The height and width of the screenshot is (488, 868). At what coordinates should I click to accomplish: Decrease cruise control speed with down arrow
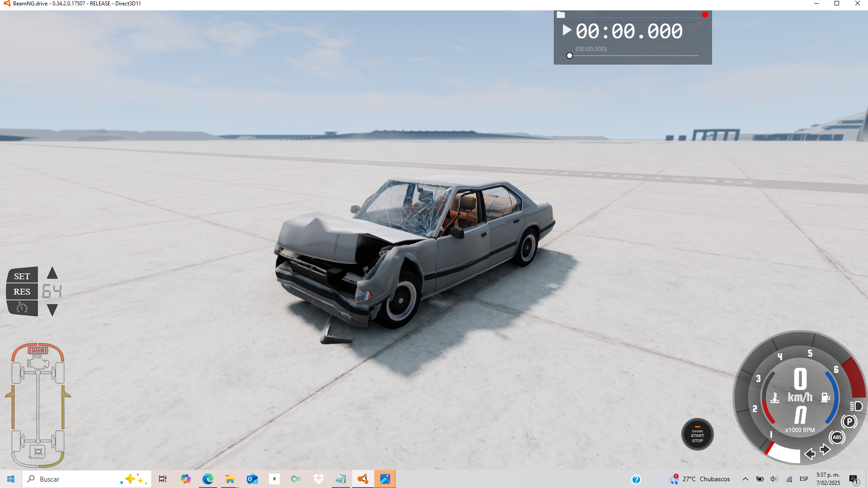pyautogui.click(x=52, y=310)
